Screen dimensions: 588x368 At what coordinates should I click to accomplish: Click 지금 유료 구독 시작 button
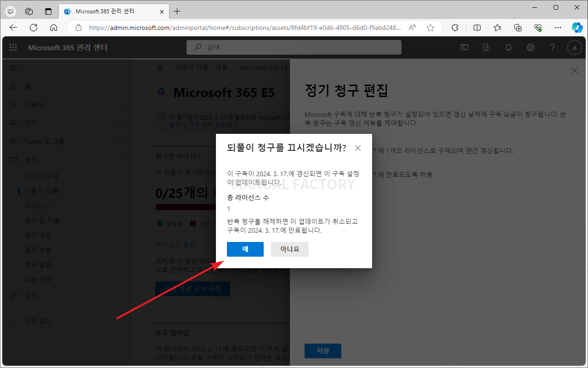[x=192, y=289]
